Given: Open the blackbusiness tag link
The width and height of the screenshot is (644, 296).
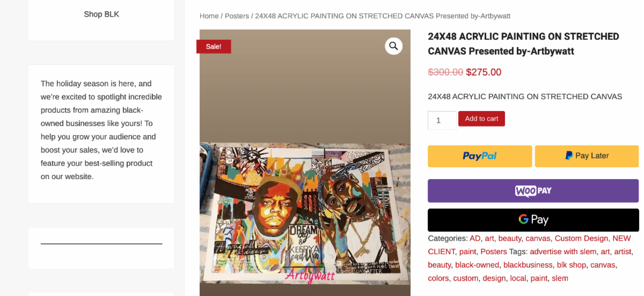Looking at the screenshot, I should (x=528, y=265).
